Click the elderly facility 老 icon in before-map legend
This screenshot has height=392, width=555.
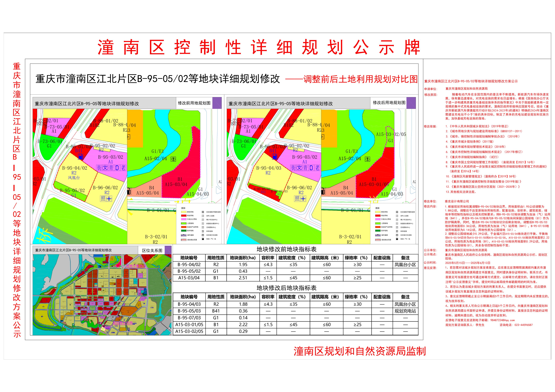(203, 216)
